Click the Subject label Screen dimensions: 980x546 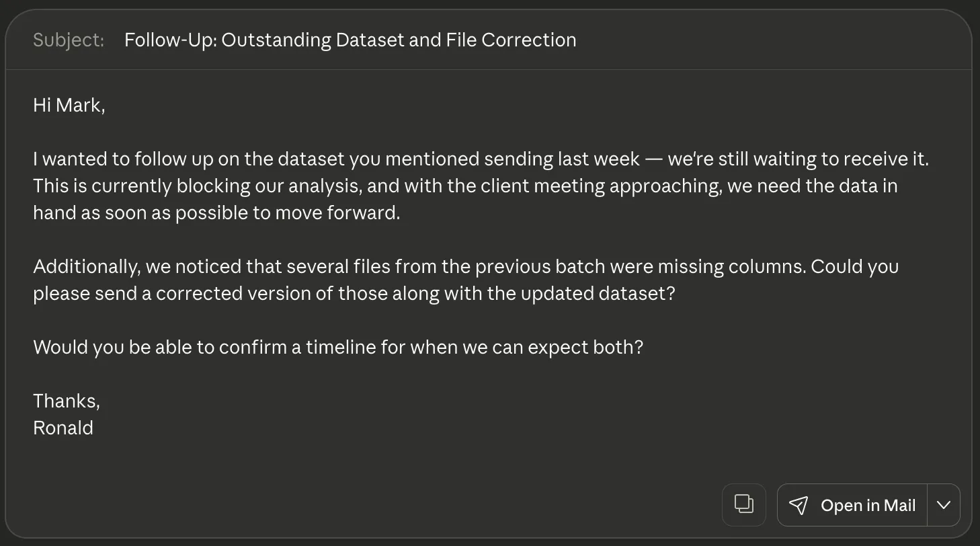(x=69, y=40)
